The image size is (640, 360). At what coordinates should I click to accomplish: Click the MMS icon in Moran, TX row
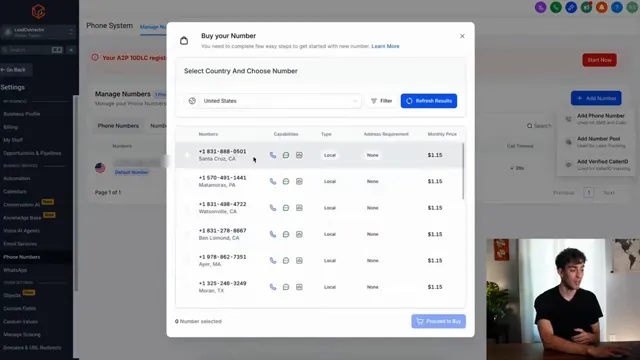click(299, 287)
